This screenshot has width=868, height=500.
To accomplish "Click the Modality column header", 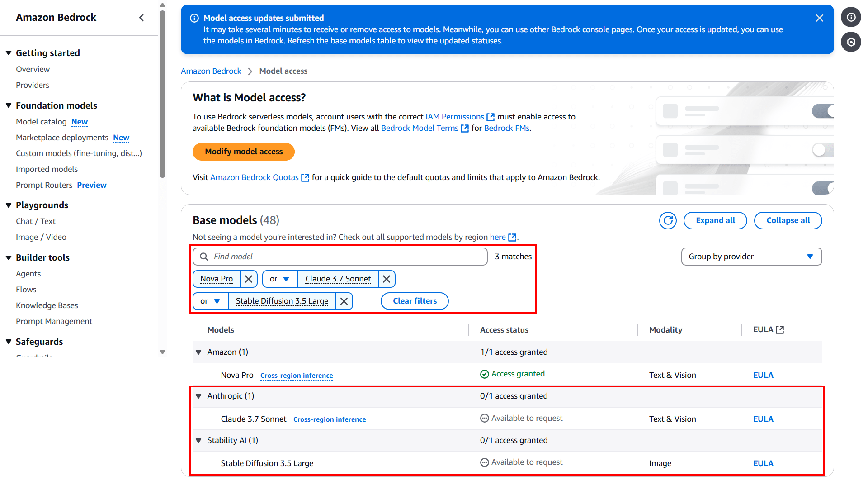I will click(665, 330).
